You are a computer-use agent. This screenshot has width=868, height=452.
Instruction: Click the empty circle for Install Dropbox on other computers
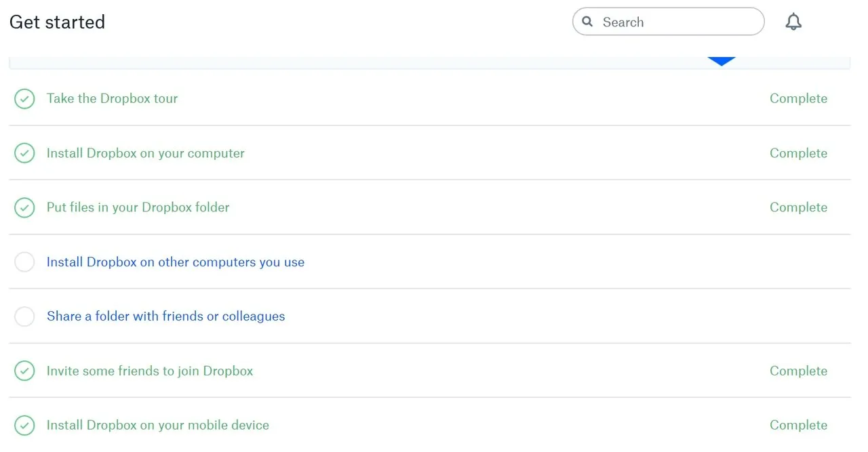pos(24,262)
